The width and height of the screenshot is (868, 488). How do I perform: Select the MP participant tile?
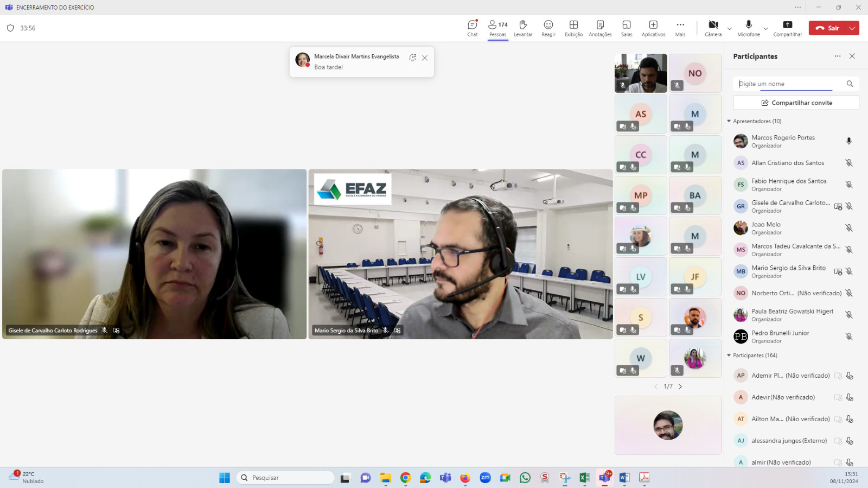click(641, 195)
